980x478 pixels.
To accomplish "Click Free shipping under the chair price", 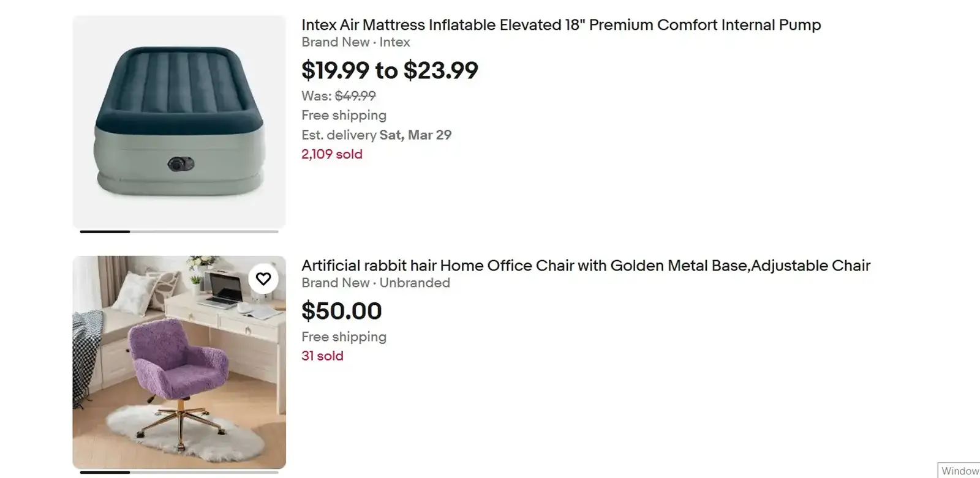I will click(344, 337).
